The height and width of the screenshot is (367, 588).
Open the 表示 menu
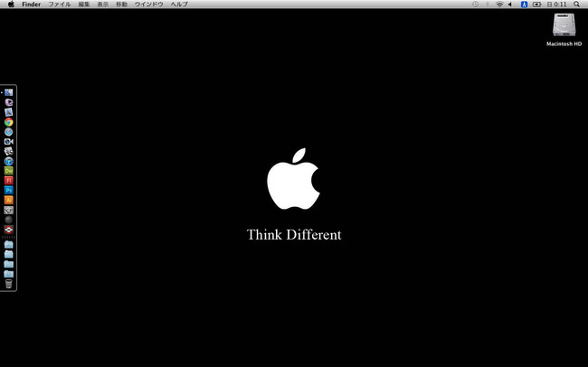(x=103, y=5)
